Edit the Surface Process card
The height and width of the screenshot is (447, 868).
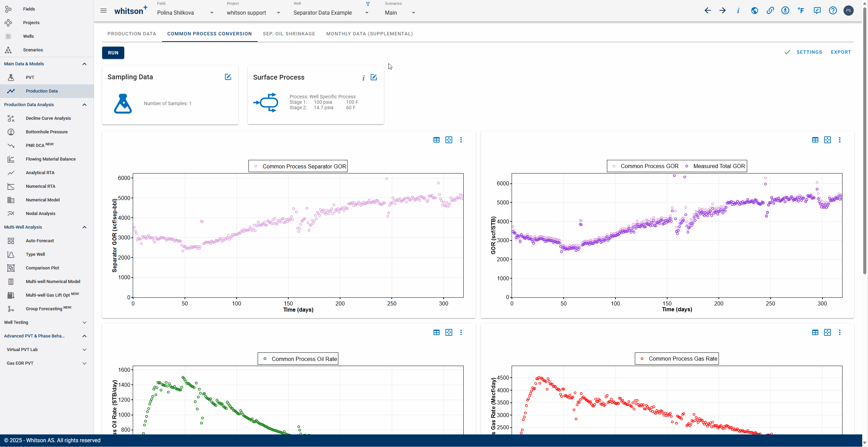tap(374, 77)
